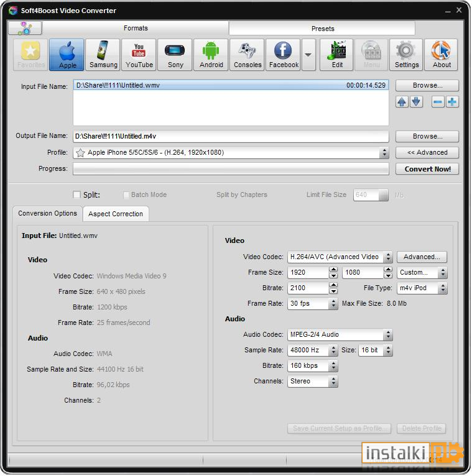The width and height of the screenshot is (472, 476).
Task: Select the Consoles format category
Action: click(248, 55)
